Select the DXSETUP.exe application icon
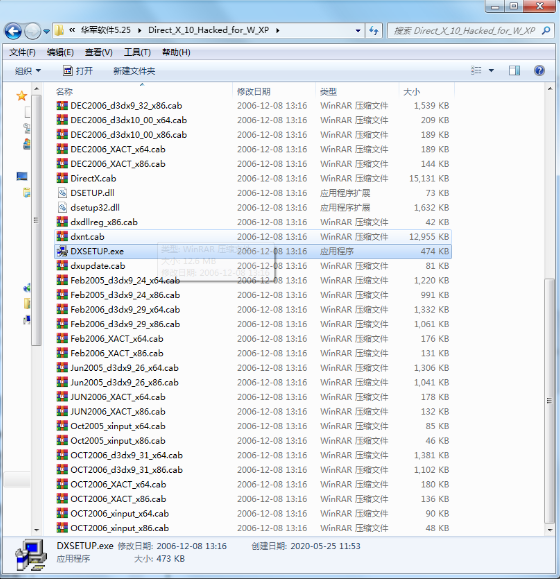 coord(62,251)
